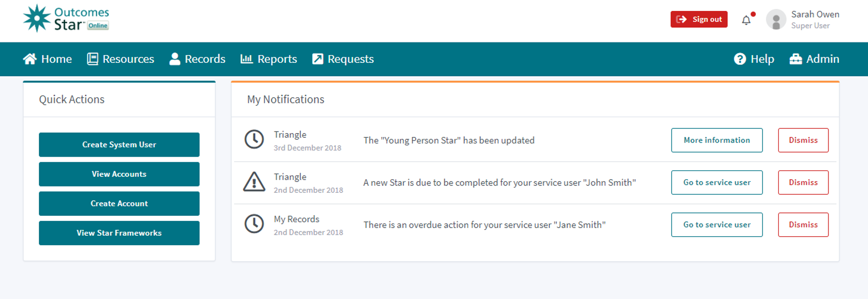The image size is (868, 299).
Task: Dismiss the Young Person Star update notification
Action: (x=803, y=140)
